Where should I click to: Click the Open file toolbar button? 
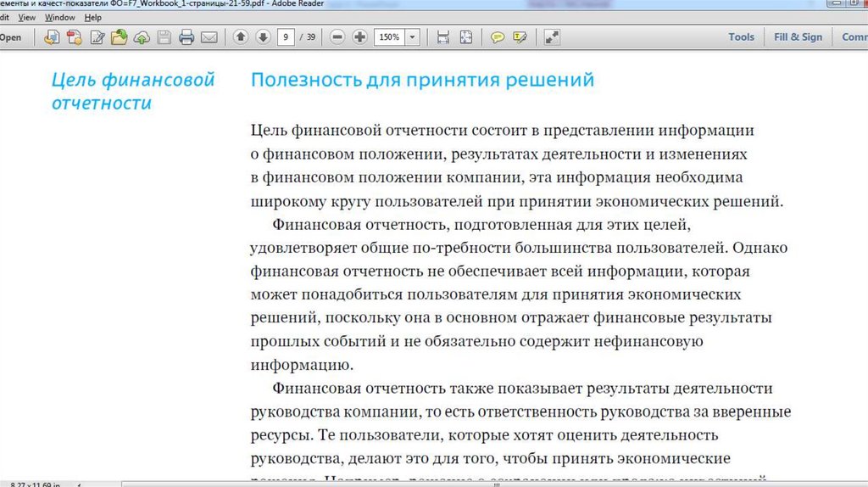(x=11, y=37)
